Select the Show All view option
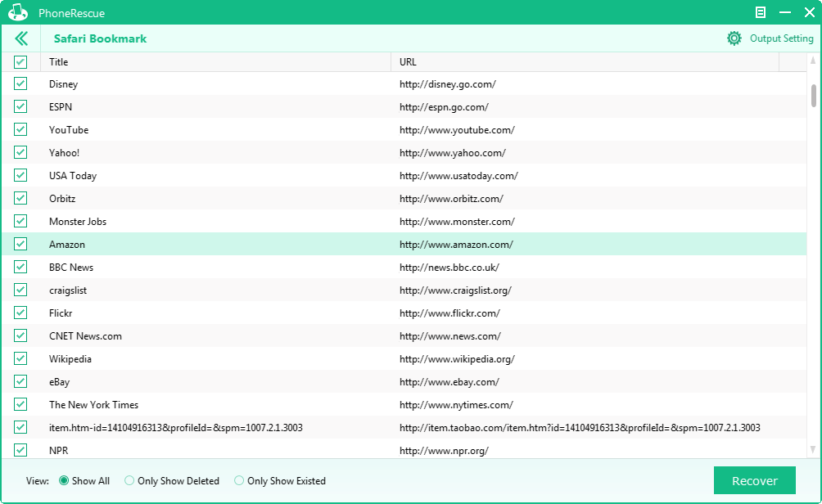This screenshot has height=504, width=822. [x=64, y=480]
